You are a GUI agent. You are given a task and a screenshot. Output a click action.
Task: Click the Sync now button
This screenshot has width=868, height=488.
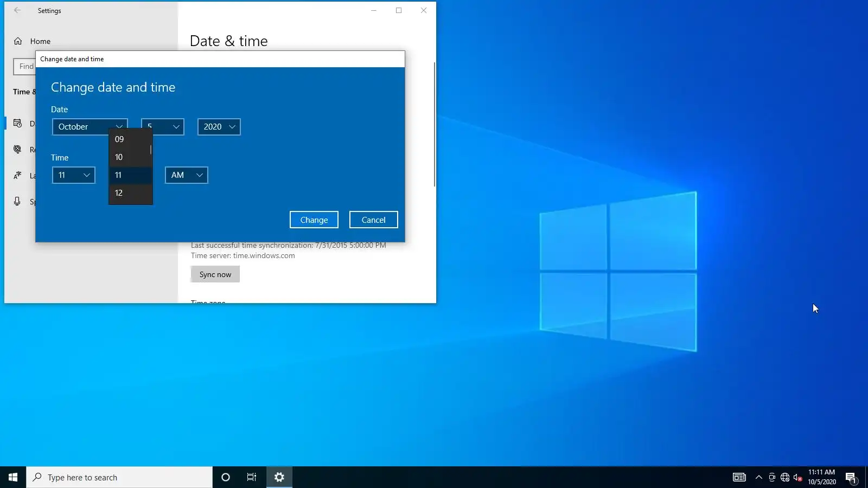[215, 274]
